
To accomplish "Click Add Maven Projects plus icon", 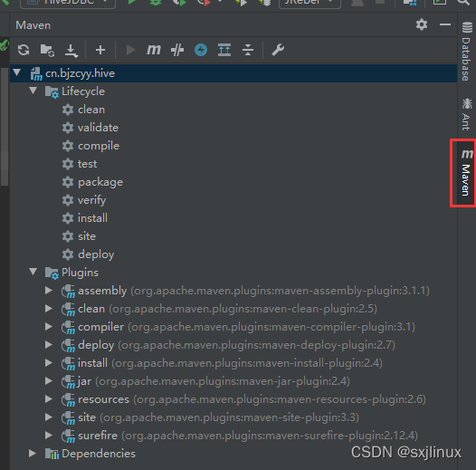I will coord(100,50).
